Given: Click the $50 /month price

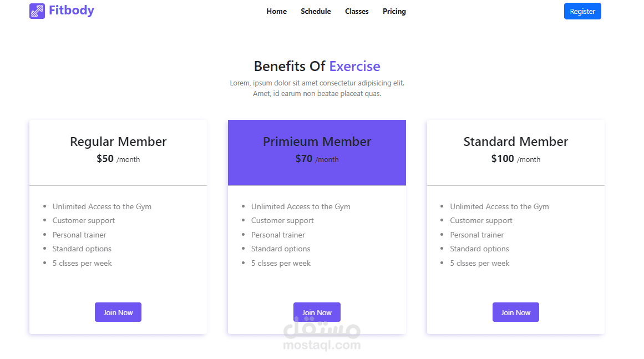Looking at the screenshot, I should point(118,159).
